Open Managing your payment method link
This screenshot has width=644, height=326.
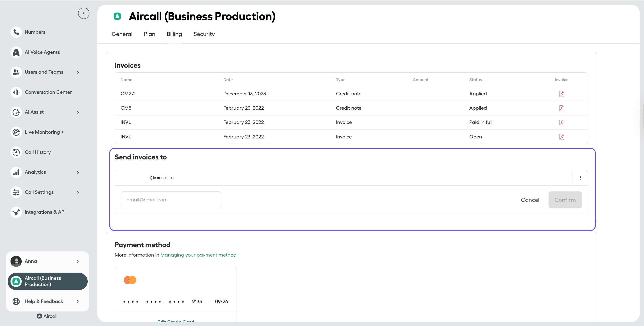pos(199,255)
